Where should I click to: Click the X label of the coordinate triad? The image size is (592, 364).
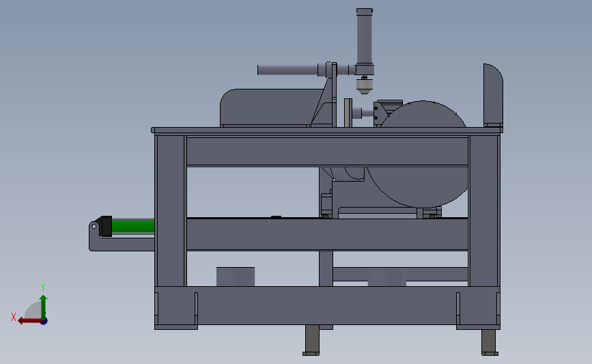pos(14,317)
